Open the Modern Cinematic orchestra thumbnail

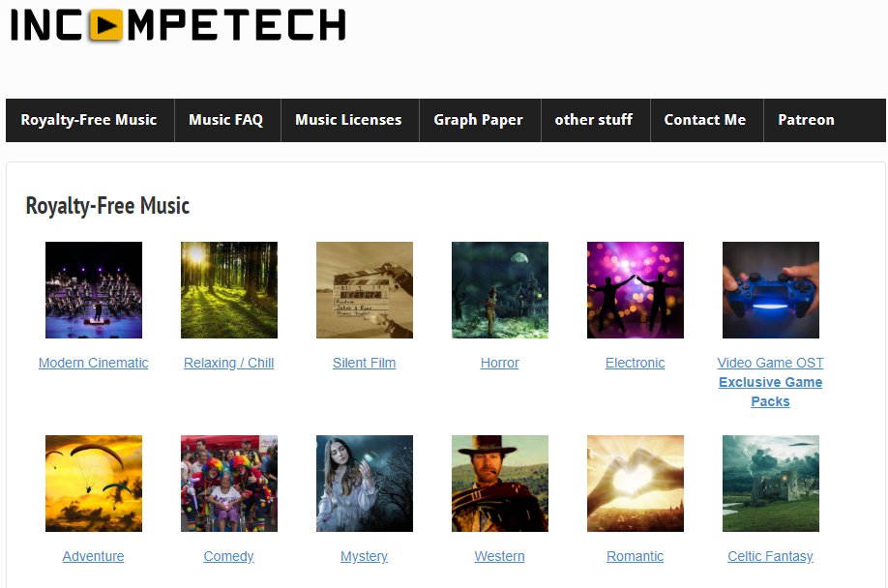click(94, 290)
